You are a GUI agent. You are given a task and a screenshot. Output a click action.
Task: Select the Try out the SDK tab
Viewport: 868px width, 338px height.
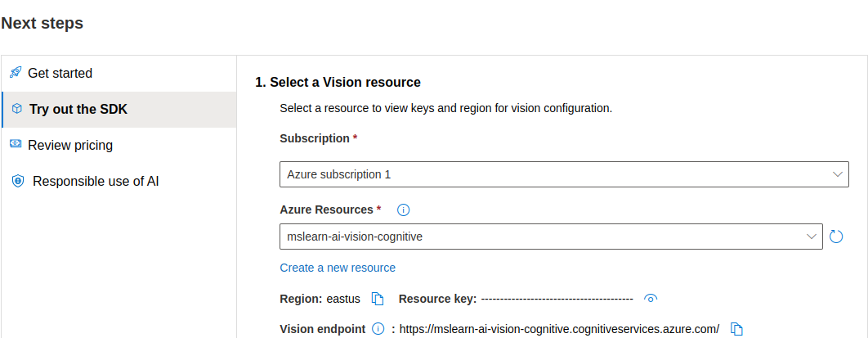(x=78, y=109)
